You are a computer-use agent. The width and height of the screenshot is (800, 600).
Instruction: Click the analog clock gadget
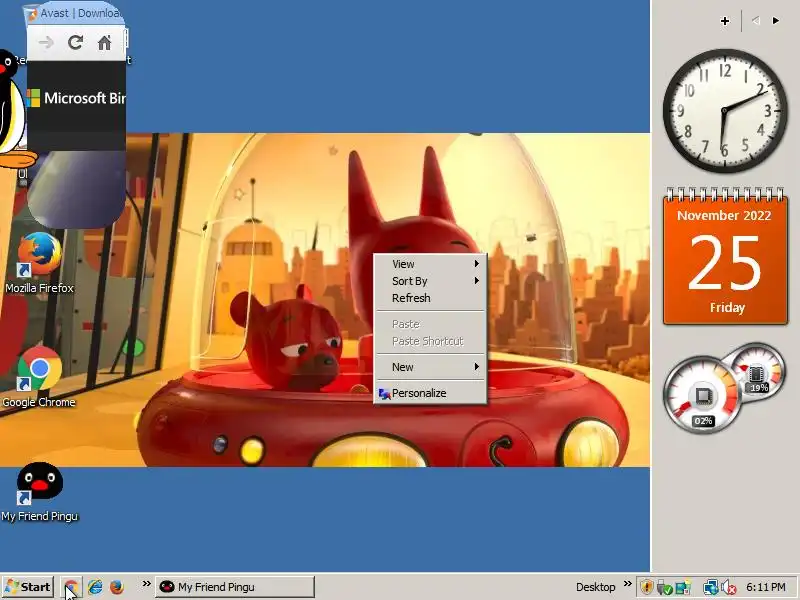(x=724, y=110)
